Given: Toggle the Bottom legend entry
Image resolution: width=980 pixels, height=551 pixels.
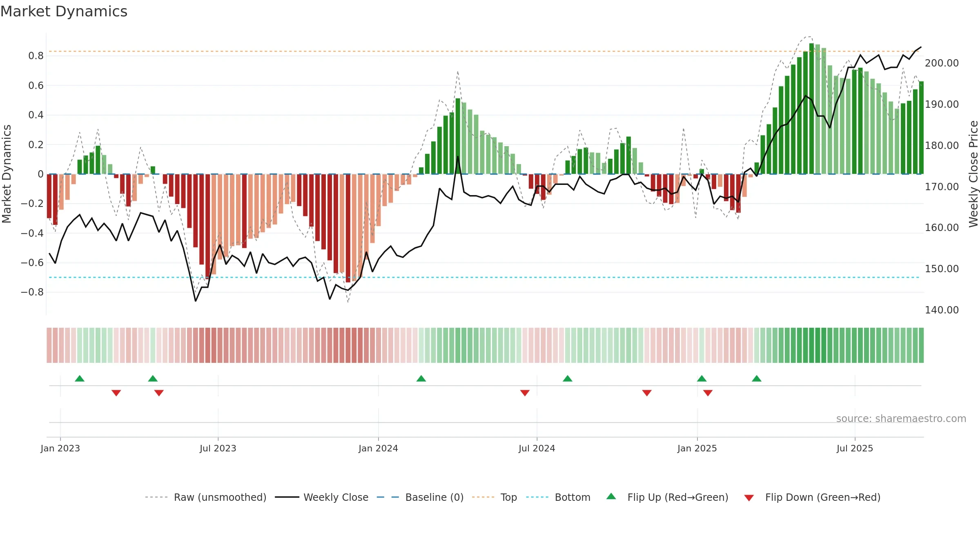Looking at the screenshot, I should [x=558, y=497].
